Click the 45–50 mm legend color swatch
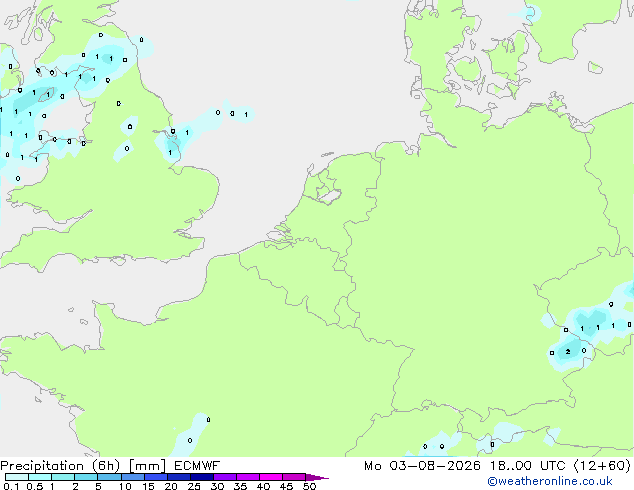634x490 pixels. [x=294, y=477]
